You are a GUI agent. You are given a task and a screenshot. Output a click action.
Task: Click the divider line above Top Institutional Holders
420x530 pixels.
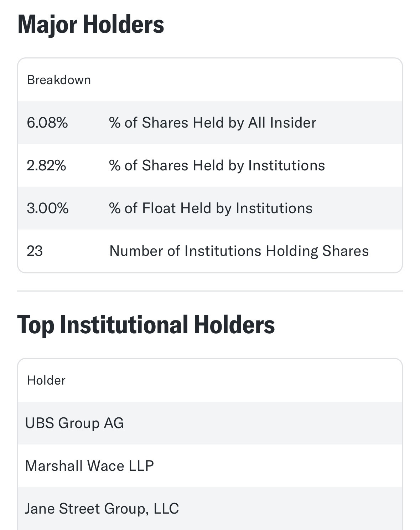click(210, 291)
